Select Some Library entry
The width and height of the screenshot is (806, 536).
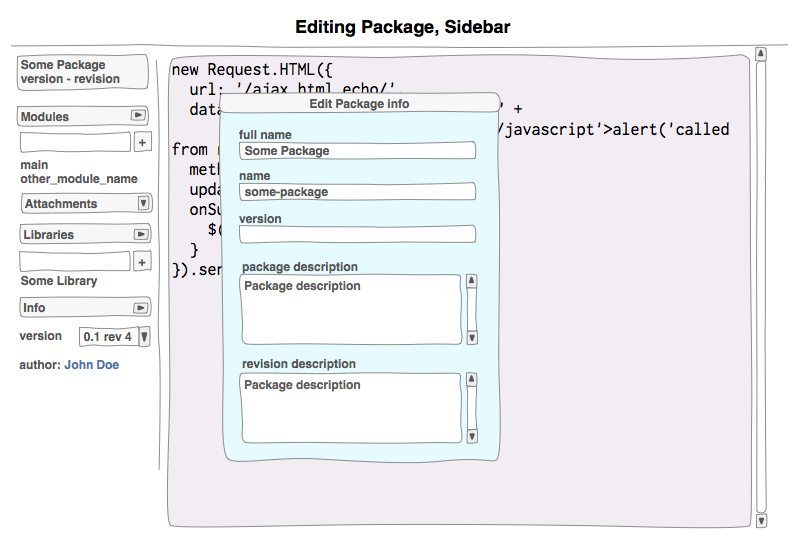click(x=59, y=281)
